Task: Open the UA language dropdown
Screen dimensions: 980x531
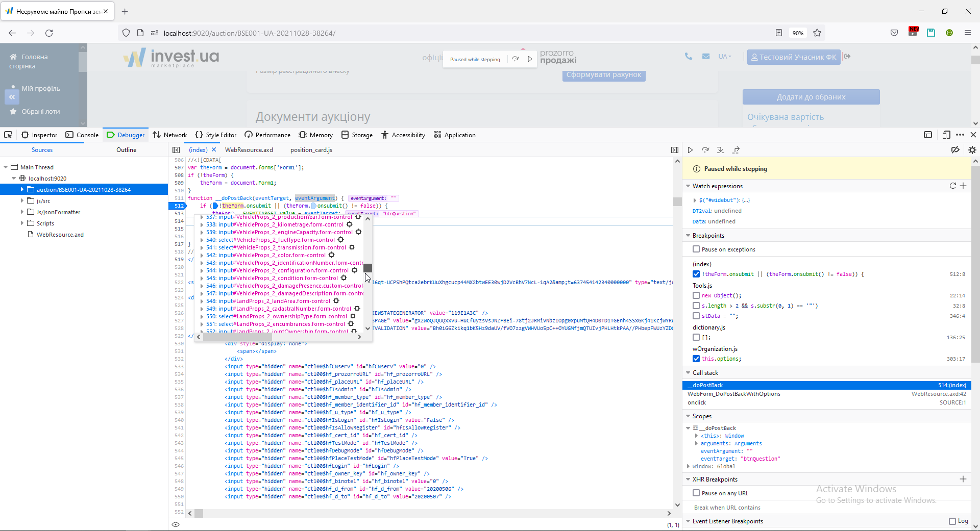Action: coord(725,57)
